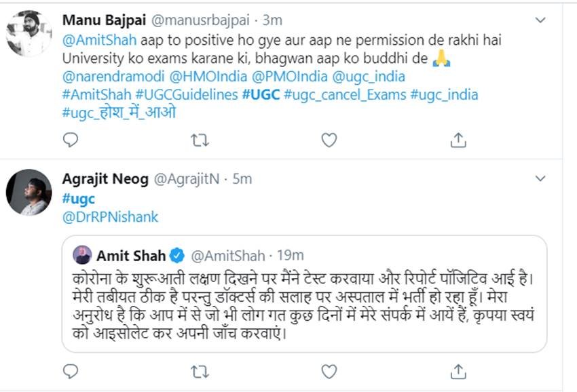Expand options chevron on Agrajit Neog's tweet
Screen dimensions: 577x392
click(x=540, y=179)
